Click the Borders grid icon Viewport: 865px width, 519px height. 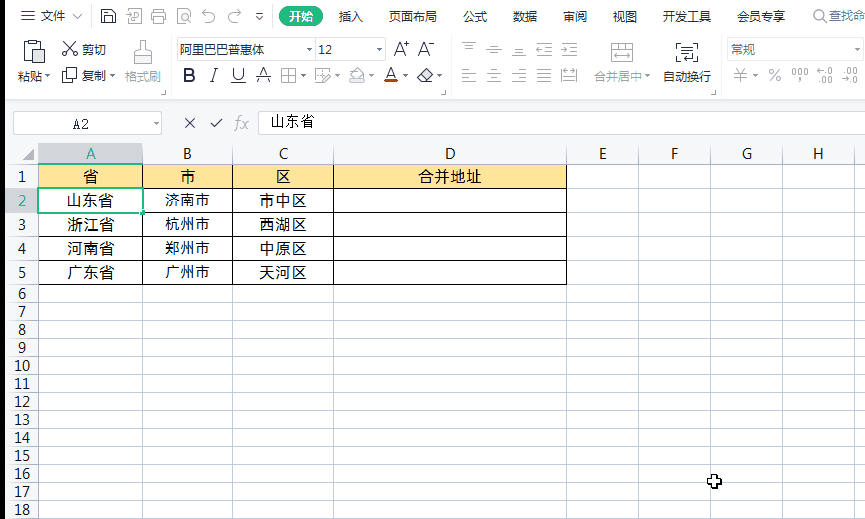pos(289,75)
